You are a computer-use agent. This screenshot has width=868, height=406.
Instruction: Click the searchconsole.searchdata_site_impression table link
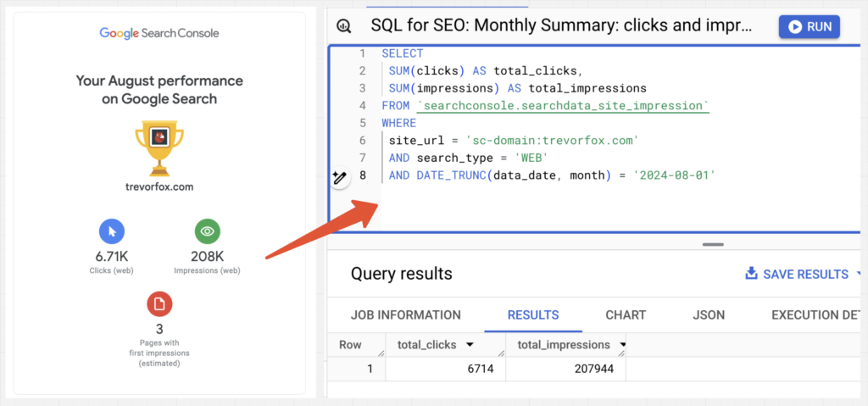(563, 106)
